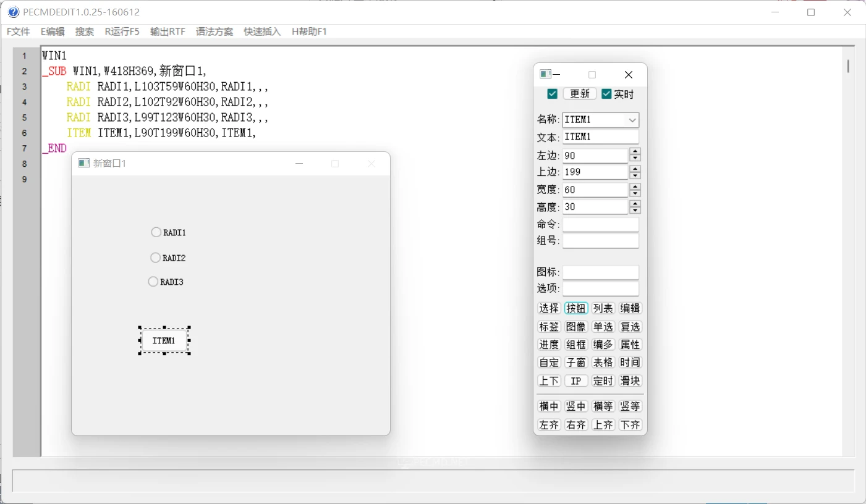The height and width of the screenshot is (504, 866).
Task: Click the 文本 input field
Action: click(x=601, y=137)
